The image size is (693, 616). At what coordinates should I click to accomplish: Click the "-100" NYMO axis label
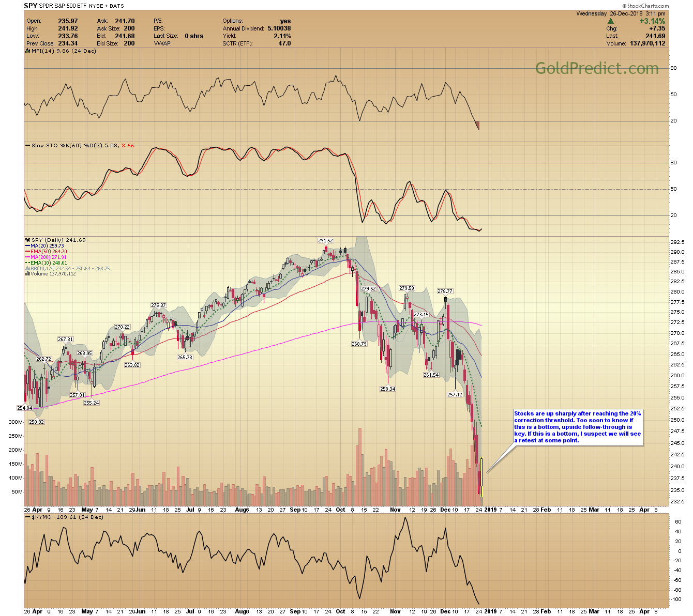tap(676, 599)
